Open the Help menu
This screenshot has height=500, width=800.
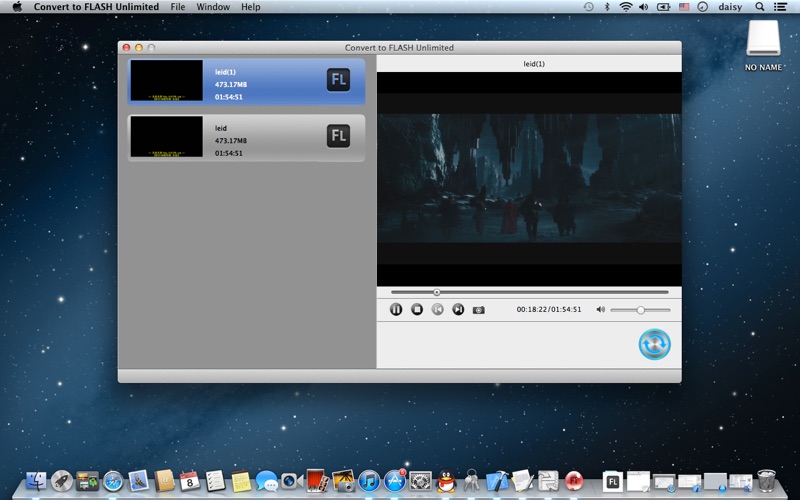pyautogui.click(x=251, y=7)
